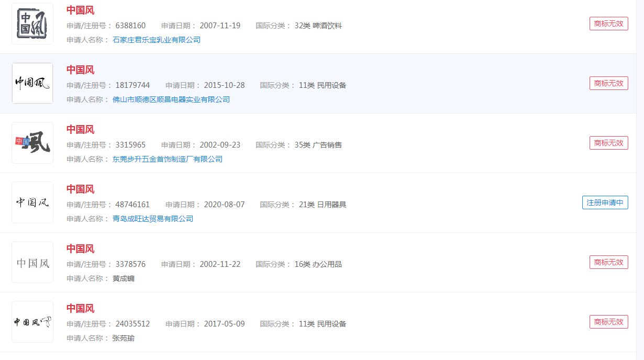The width and height of the screenshot is (644, 360).
Task: Click applicant name 黄成镛
Action: [x=124, y=278]
